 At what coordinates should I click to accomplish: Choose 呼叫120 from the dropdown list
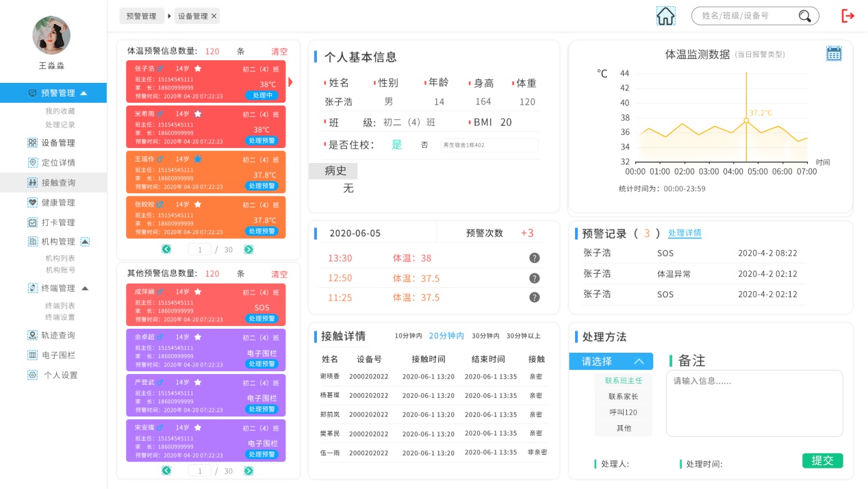coord(624,412)
